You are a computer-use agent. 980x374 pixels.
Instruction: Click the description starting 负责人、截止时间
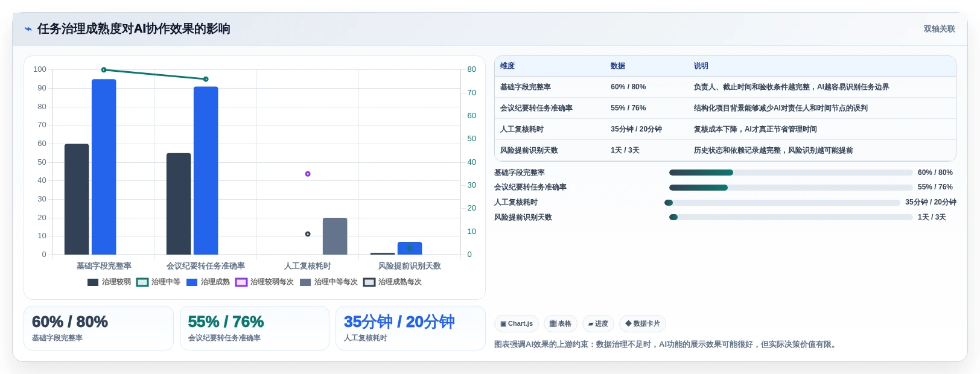tap(791, 87)
